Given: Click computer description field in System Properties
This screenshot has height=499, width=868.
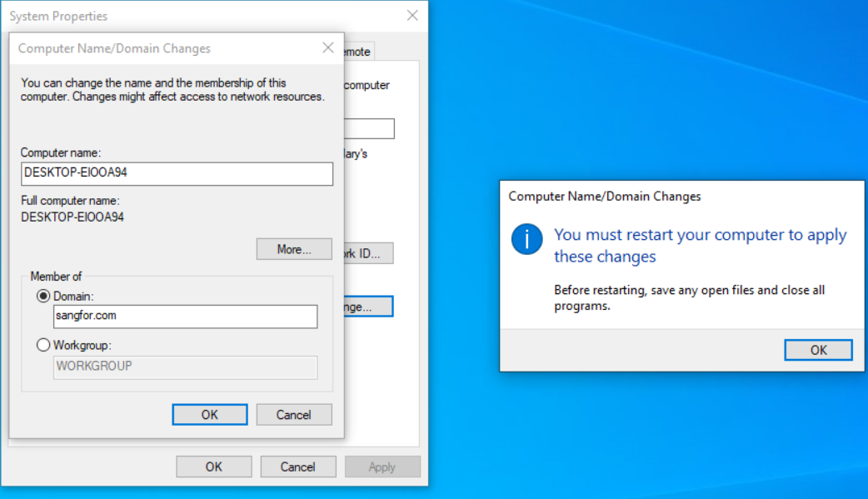Looking at the screenshot, I should (369, 128).
